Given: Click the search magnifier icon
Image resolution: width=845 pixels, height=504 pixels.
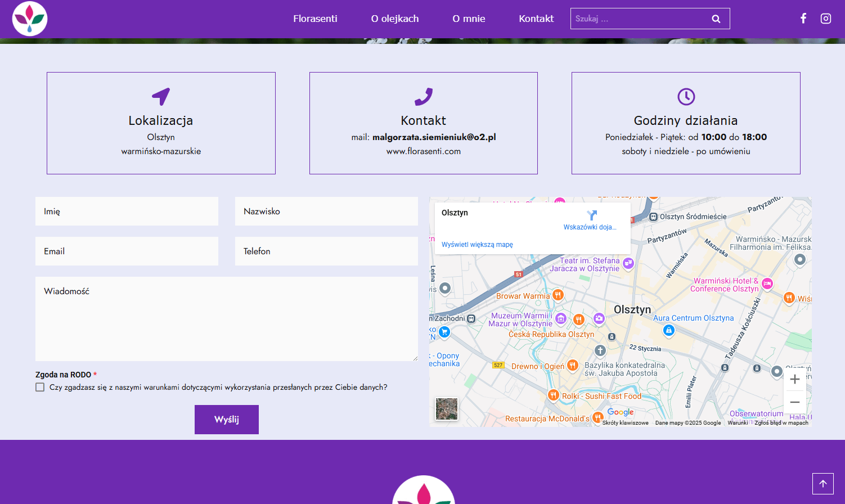Looking at the screenshot, I should (716, 19).
